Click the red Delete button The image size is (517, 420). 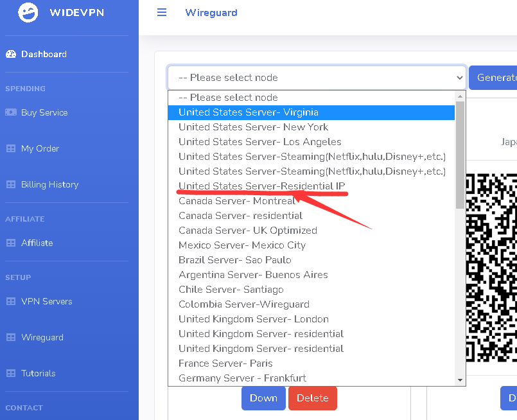(x=313, y=398)
